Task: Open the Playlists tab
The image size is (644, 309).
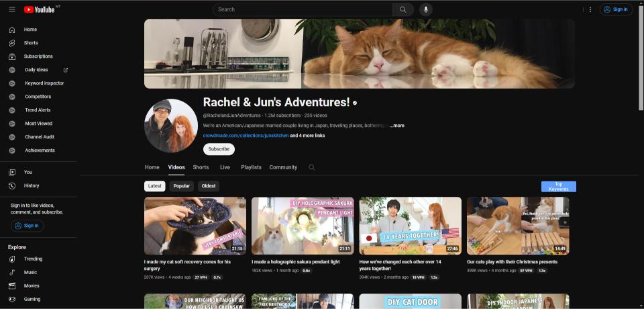Action: point(252,167)
